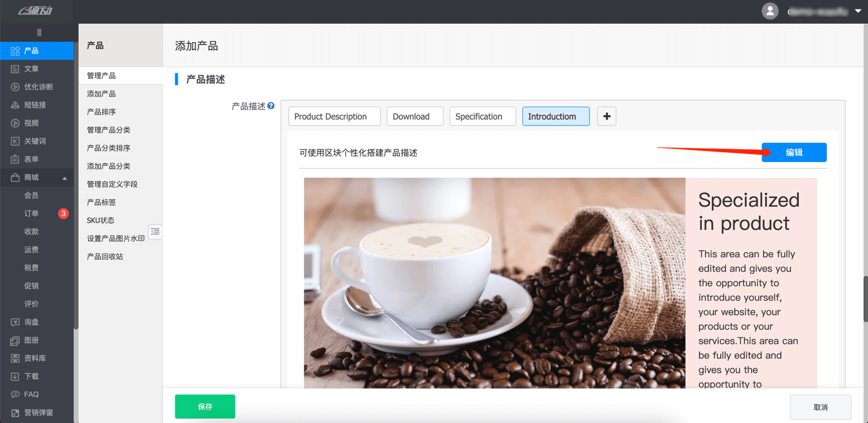Click the blue 编辑 button
This screenshot has width=868, height=423.
[793, 153]
